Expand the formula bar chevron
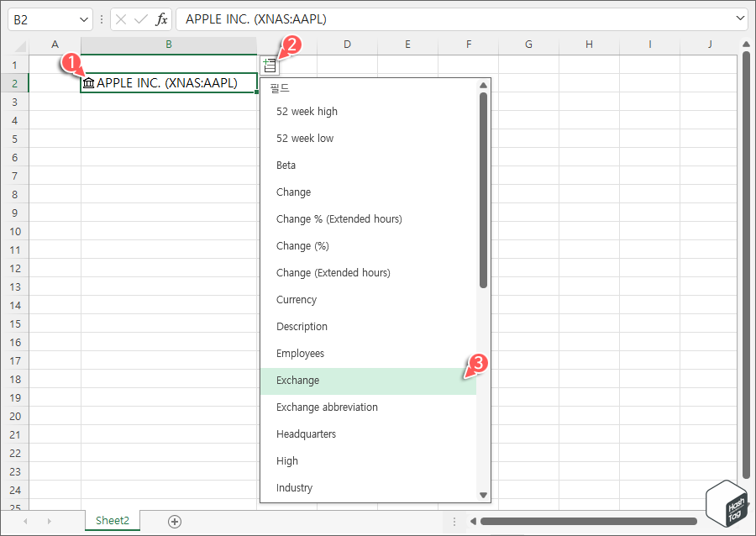 click(x=740, y=18)
